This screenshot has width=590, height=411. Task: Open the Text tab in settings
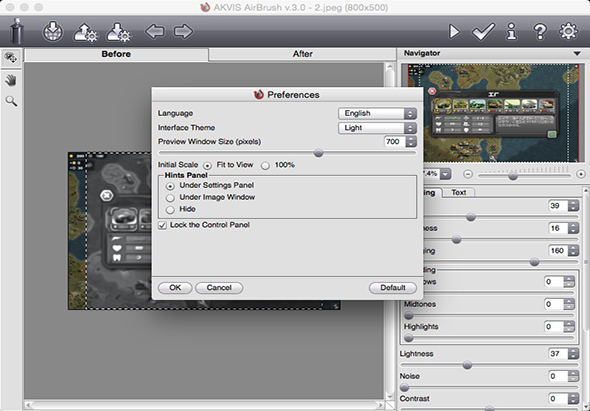pos(458,192)
